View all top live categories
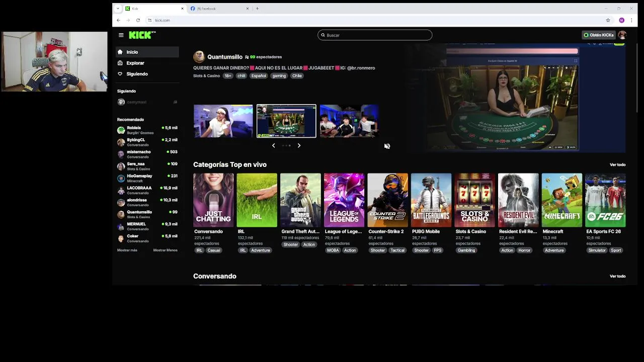The width and height of the screenshot is (644, 362). [x=617, y=165]
